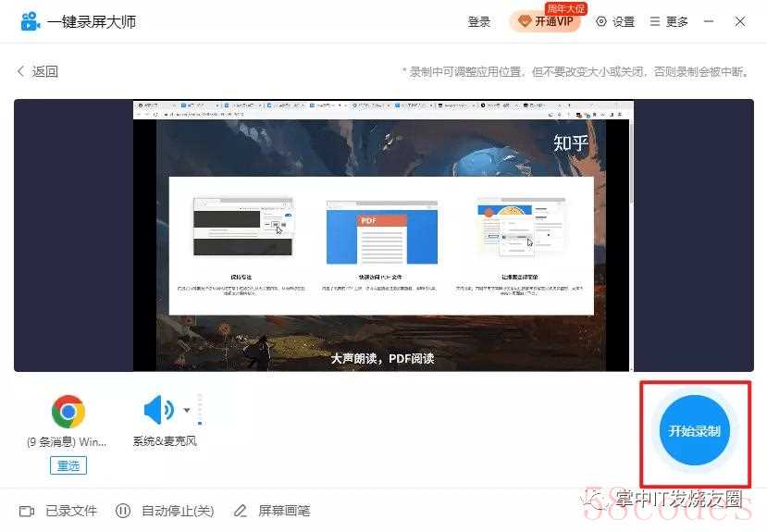Click the (9 条消息) Win... window label
This screenshot has width=767, height=532.
tap(67, 442)
